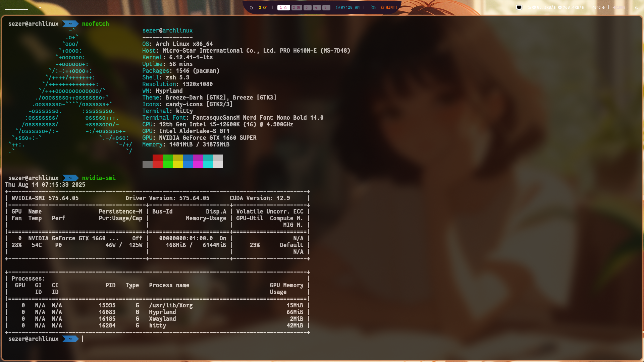Image resolution: width=644 pixels, height=362 pixels.
Task: Click the 'GPU: NVIDIA GeForce GTX 1660 SUPER' line
Action: pos(199,138)
